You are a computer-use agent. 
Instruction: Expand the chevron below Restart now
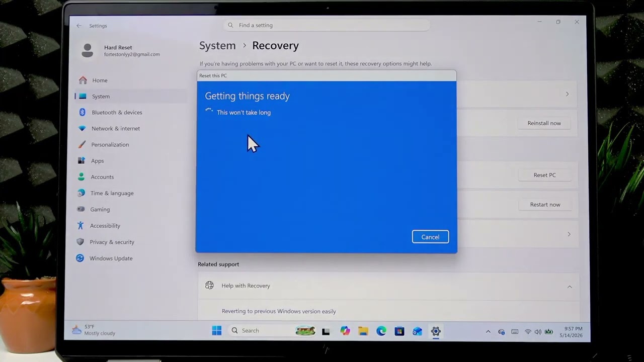[x=569, y=234]
